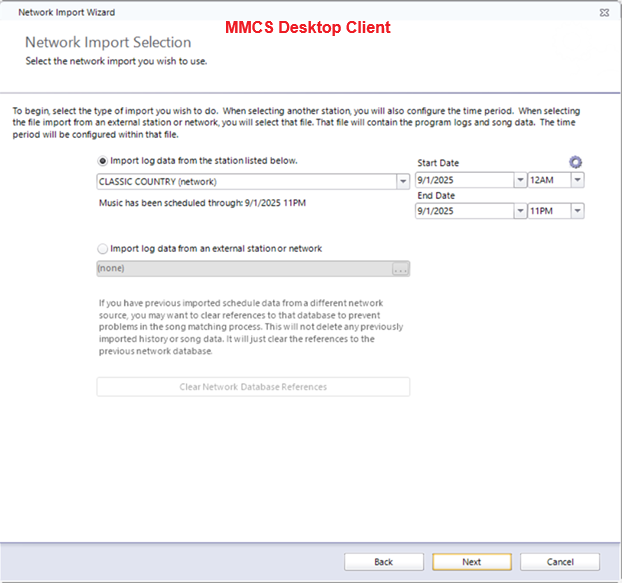
Task: Expand the CLASSIC COUNTRY station dropdown arrow
Action: click(403, 181)
